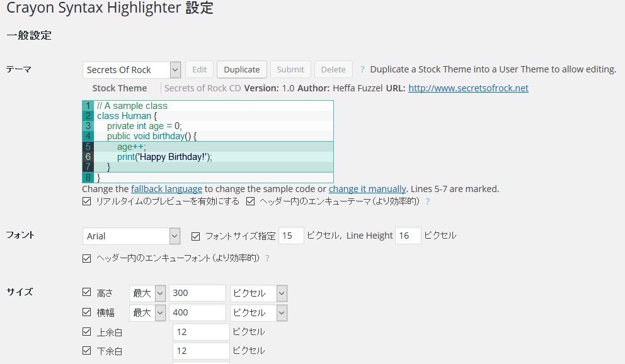
Task: Click the Delete theme button
Action: [333, 70]
